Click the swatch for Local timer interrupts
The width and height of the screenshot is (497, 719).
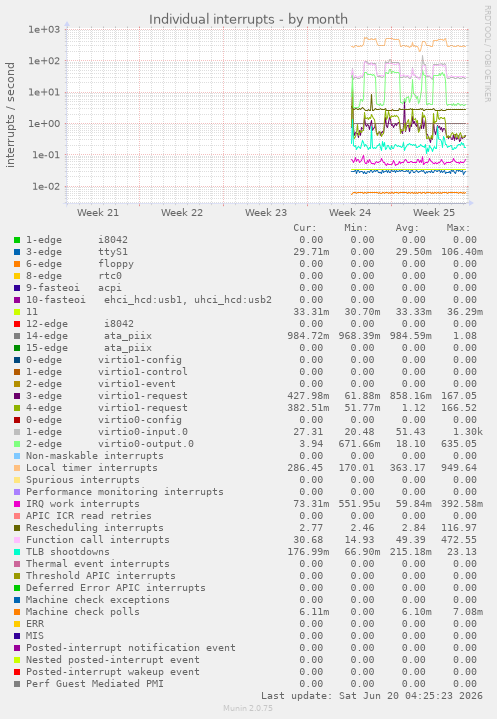click(17, 468)
